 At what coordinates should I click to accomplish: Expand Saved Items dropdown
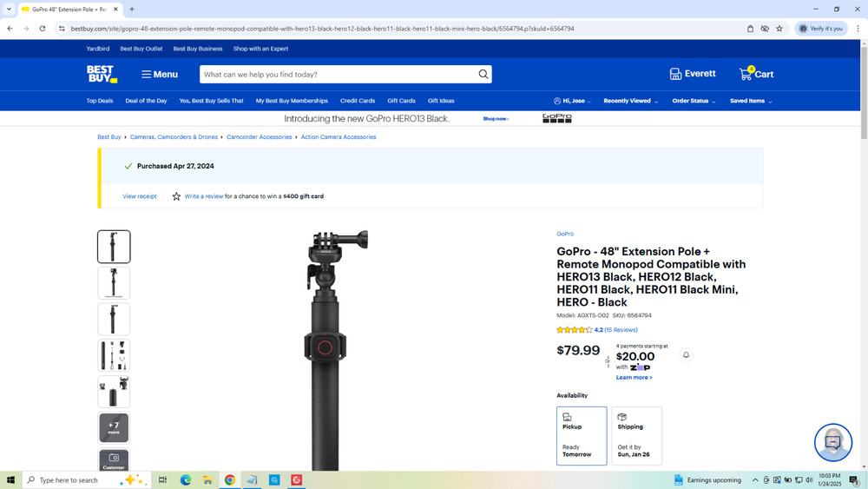(751, 101)
